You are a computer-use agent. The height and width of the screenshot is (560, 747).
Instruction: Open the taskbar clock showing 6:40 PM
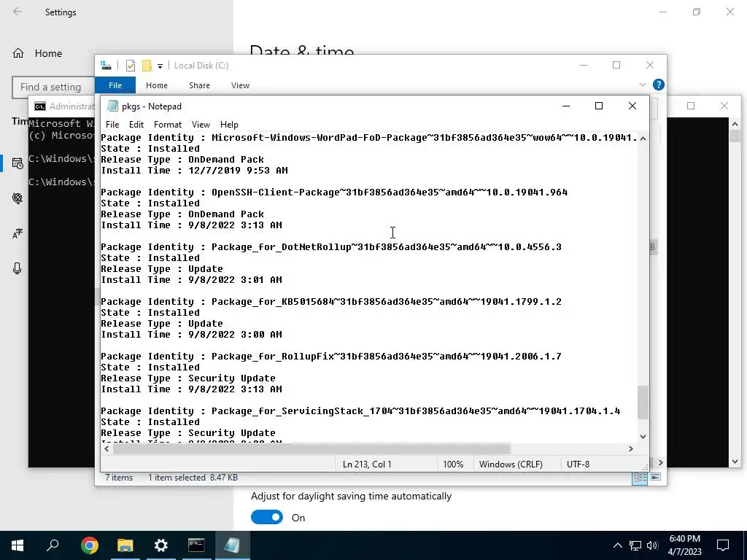pyautogui.click(x=684, y=545)
